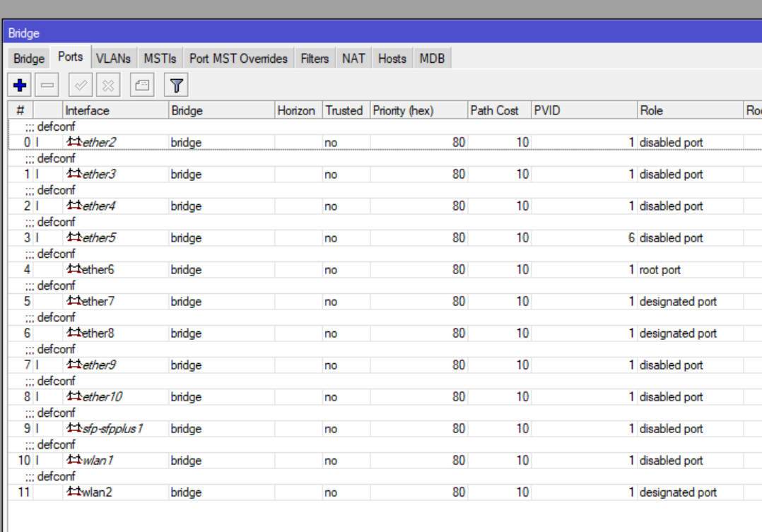
Task: Select the ether4 interface name
Action: (99, 206)
